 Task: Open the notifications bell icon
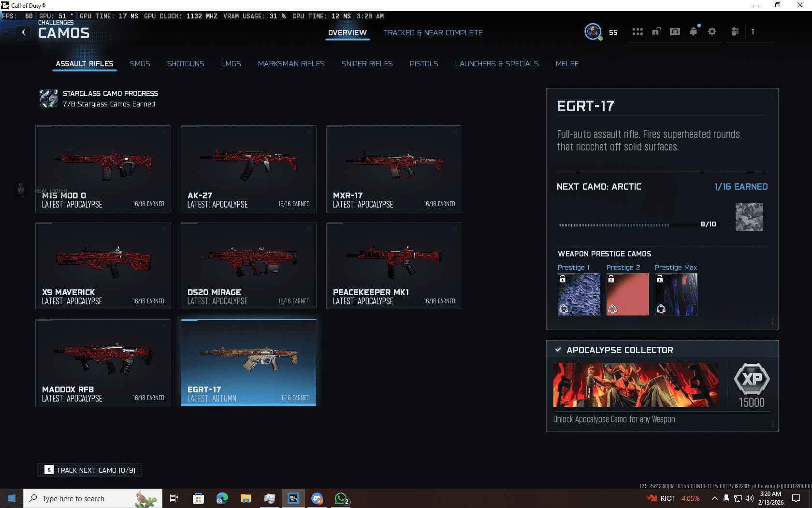pos(694,32)
